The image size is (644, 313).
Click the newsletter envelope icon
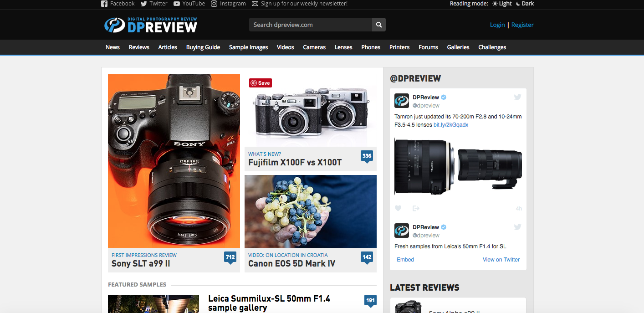255,4
